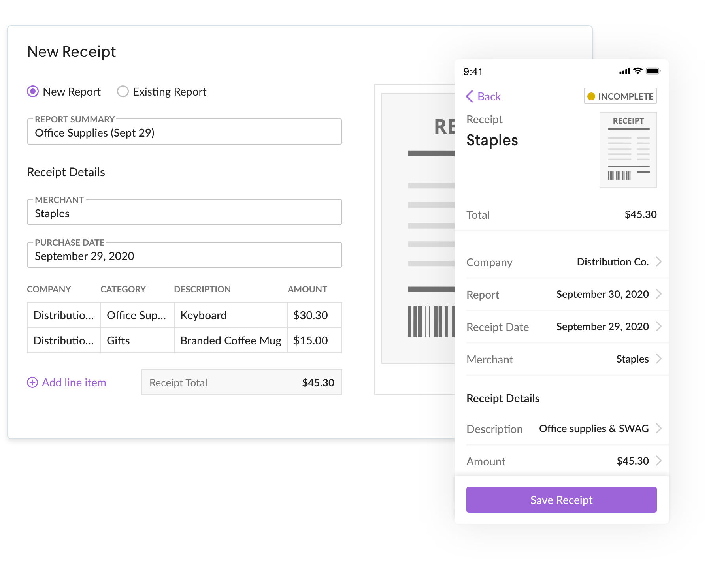Image resolution: width=728 pixels, height=583 pixels.
Task: Open the Merchant row chevron
Action: tap(658, 359)
